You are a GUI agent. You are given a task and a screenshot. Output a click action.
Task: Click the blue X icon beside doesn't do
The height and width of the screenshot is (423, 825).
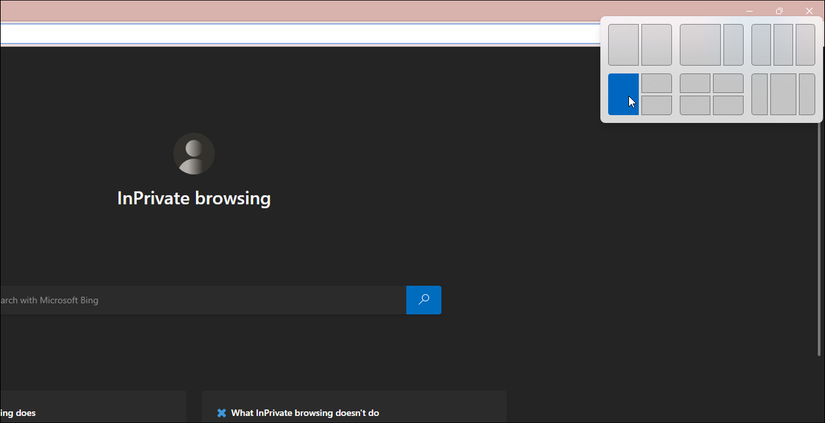(x=222, y=413)
